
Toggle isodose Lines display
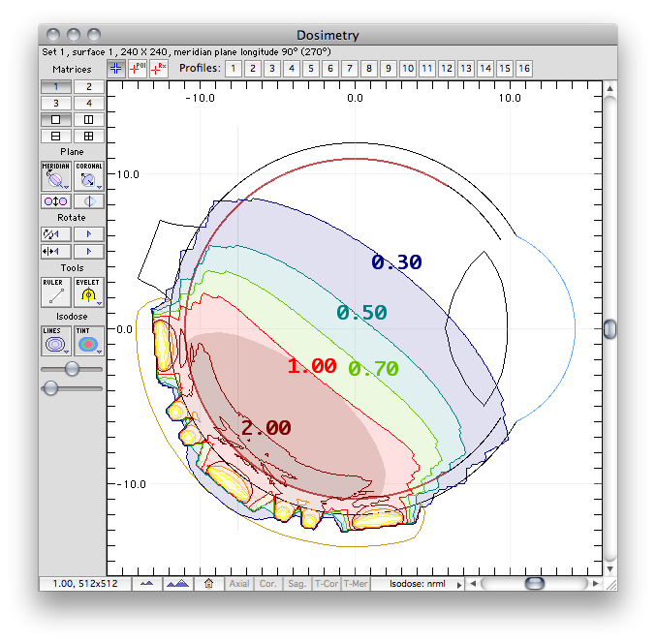click(55, 341)
